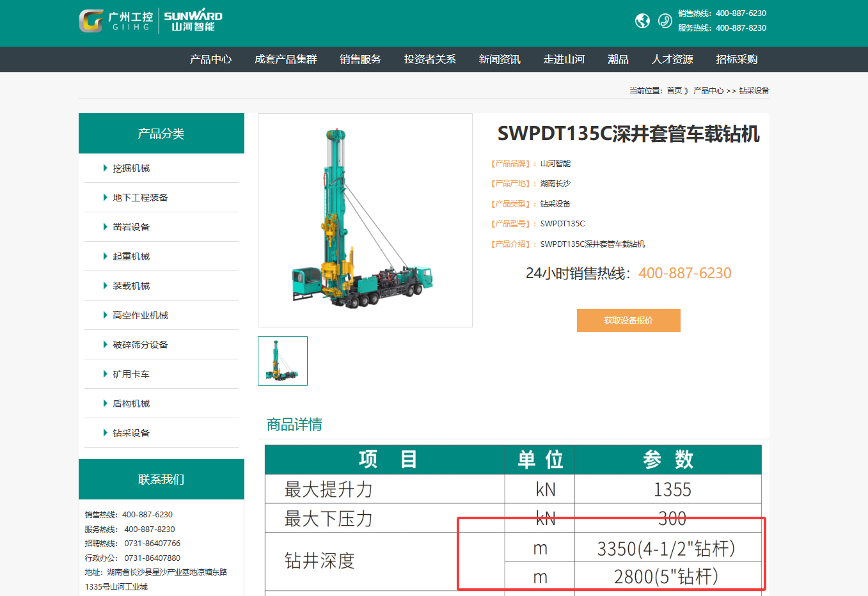This screenshot has width=868, height=596.
Task: Expand arrow beside 盾构机械
Action: [x=105, y=404]
